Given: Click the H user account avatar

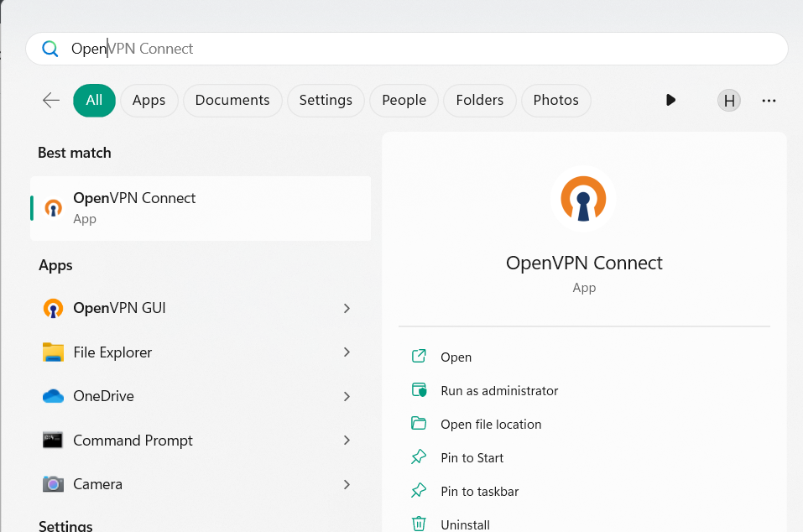Looking at the screenshot, I should (729, 101).
